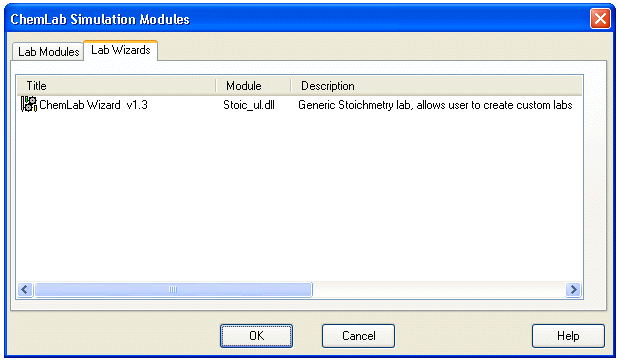Sort the list by Module column header

(x=253, y=86)
